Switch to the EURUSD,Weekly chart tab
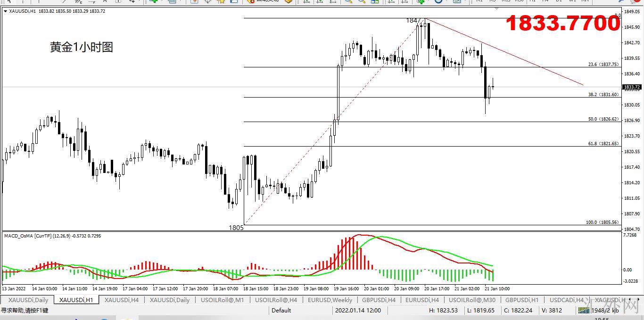This screenshot has width=644, height=320. tap(330, 300)
